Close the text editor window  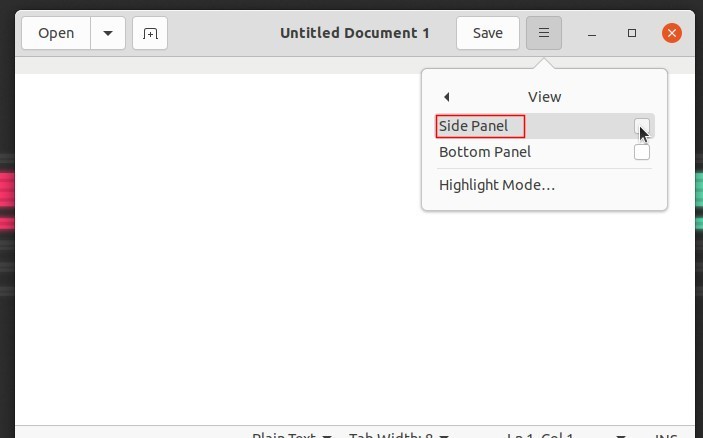[x=672, y=33]
